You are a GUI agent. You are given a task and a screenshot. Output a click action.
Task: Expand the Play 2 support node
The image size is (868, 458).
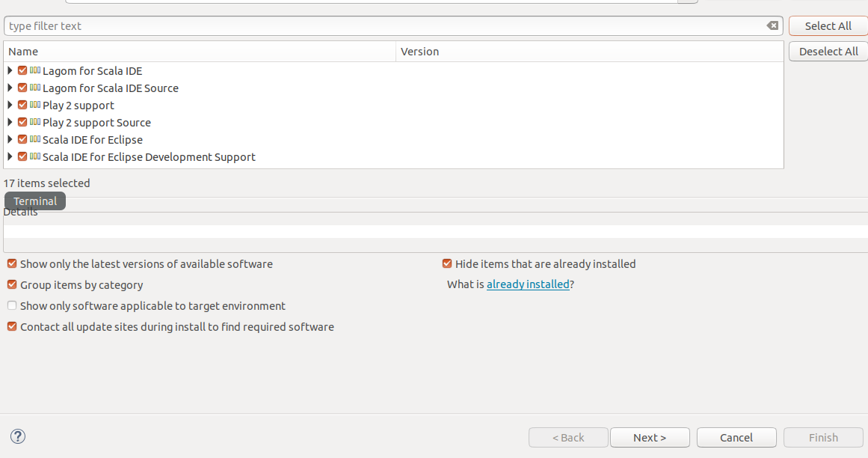10,105
